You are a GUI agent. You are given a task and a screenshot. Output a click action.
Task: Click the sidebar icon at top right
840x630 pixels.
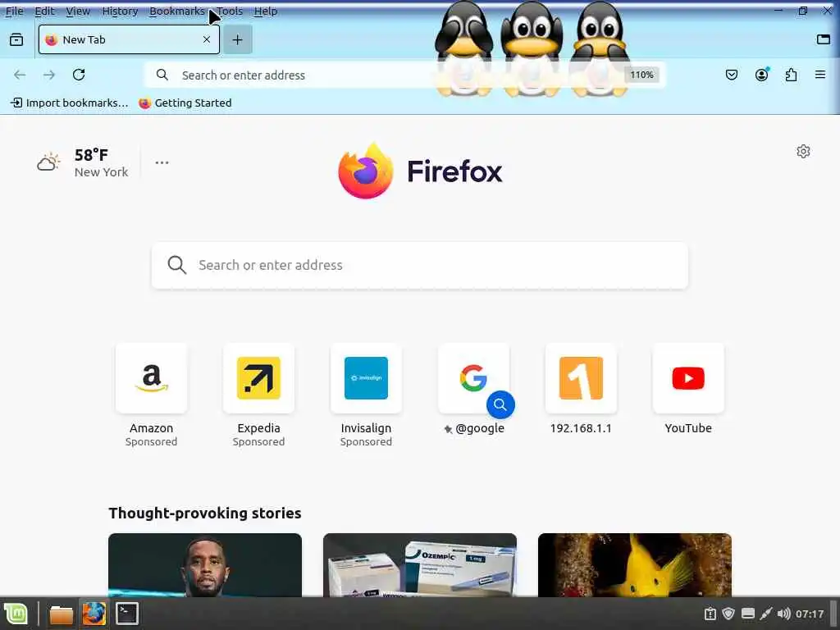point(824,39)
